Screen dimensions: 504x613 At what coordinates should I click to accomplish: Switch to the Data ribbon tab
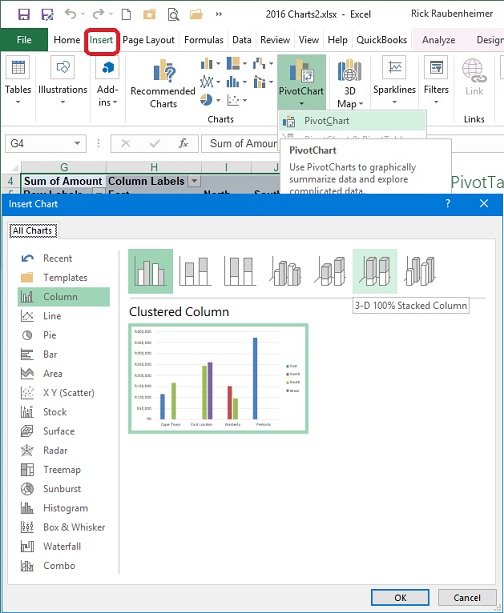coord(242,40)
